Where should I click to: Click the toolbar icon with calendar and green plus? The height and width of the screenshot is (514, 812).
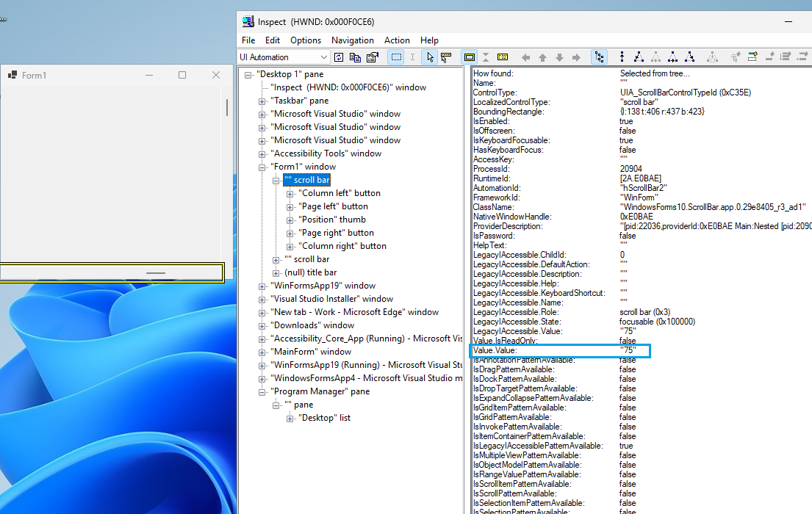[752, 57]
